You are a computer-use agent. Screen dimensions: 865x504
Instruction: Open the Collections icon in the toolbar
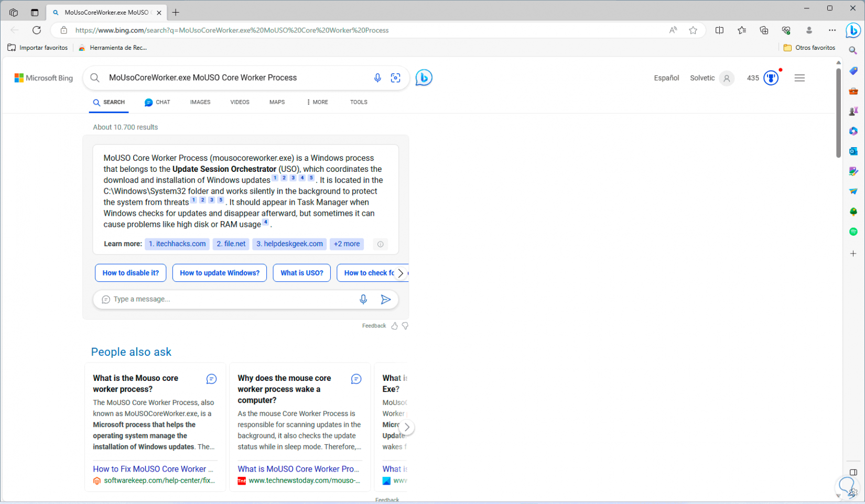(x=764, y=30)
